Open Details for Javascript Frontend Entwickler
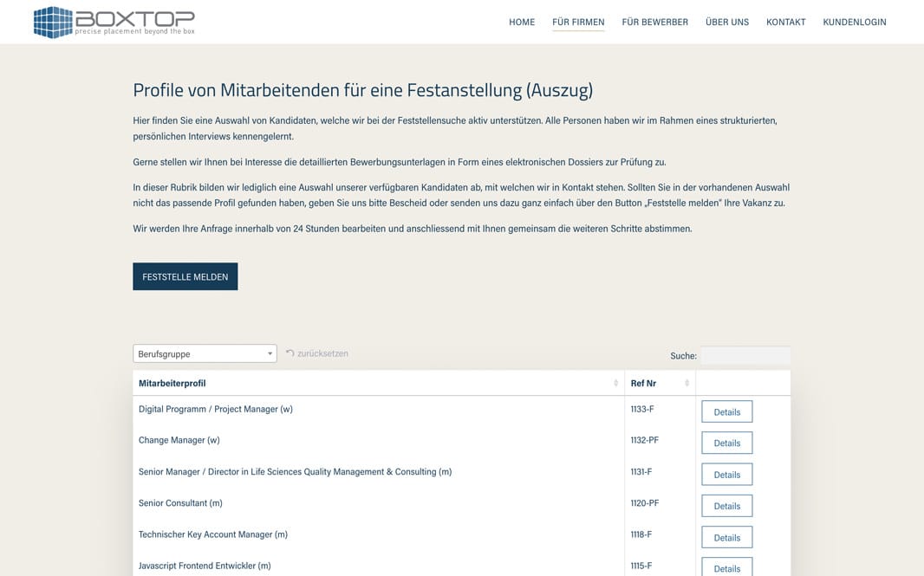This screenshot has height=576, width=924. (726, 567)
